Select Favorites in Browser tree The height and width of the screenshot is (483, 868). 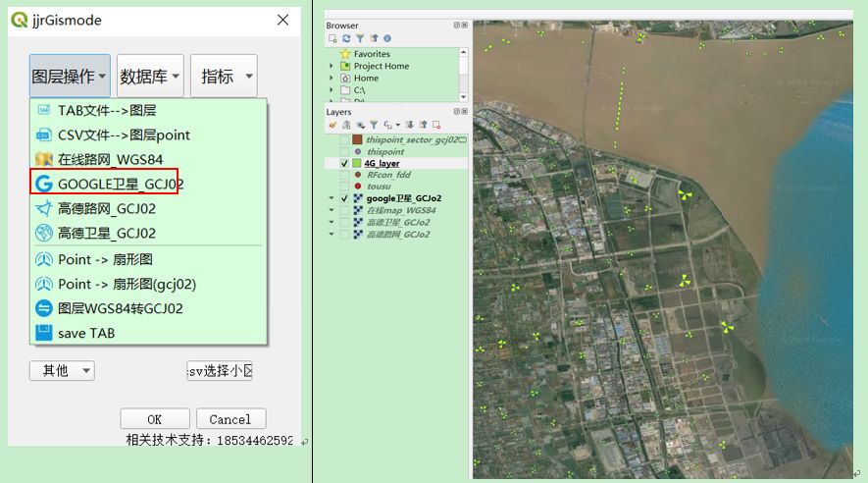coord(372,54)
